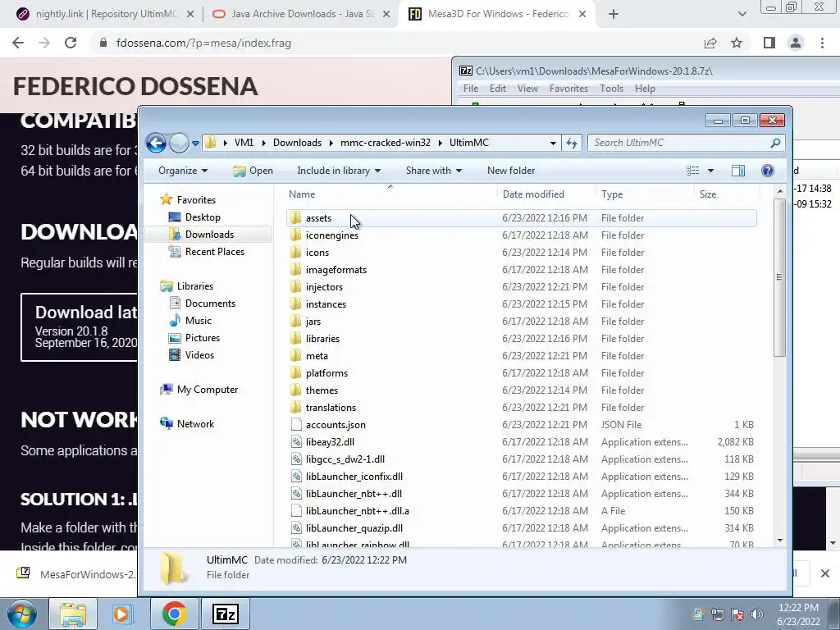840x630 pixels.
Task: Open Videos library
Action: [199, 354]
